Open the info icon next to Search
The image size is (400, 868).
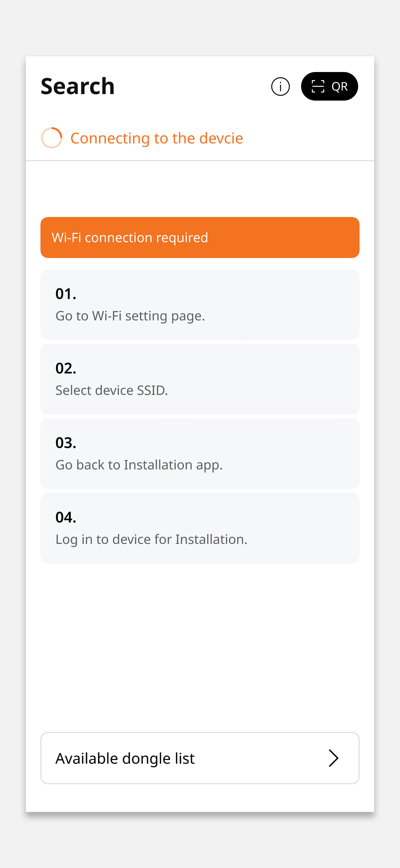(x=280, y=87)
